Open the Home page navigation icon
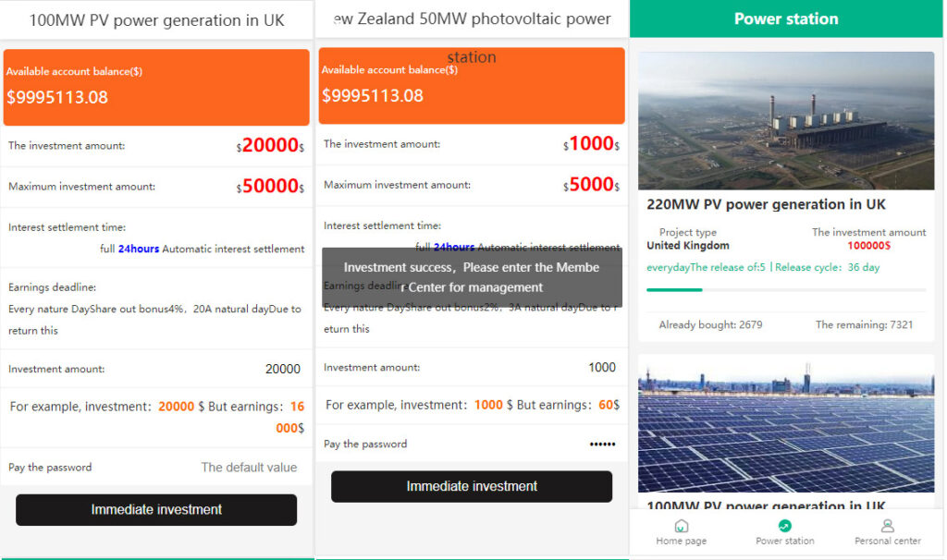 [682, 526]
